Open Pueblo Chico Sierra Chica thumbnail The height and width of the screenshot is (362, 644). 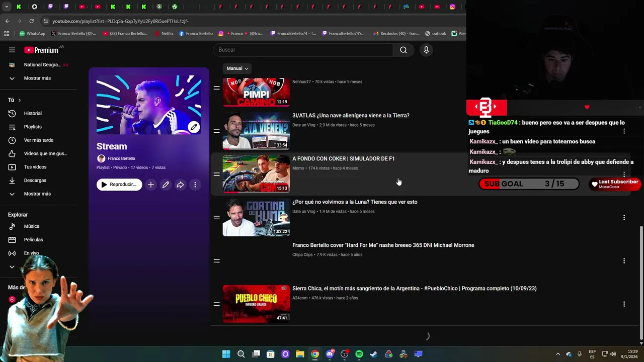pyautogui.click(x=256, y=304)
